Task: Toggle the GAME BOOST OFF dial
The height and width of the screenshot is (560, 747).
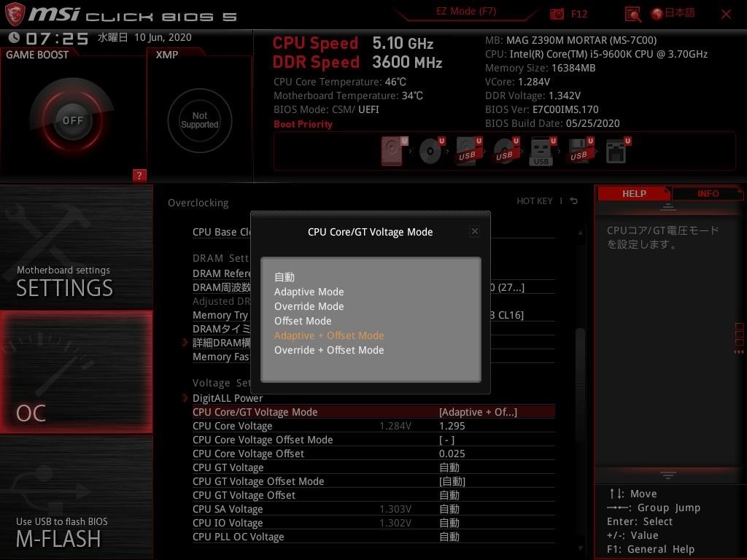Action: click(72, 120)
